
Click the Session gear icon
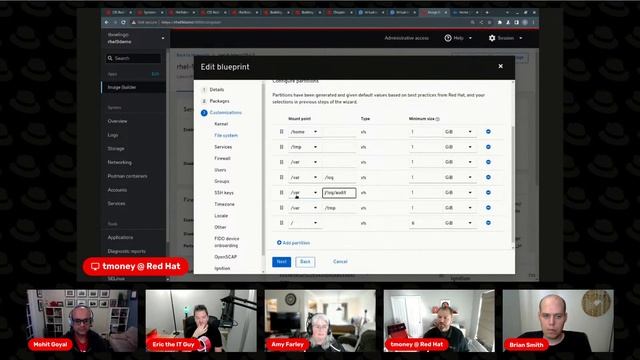(x=492, y=38)
